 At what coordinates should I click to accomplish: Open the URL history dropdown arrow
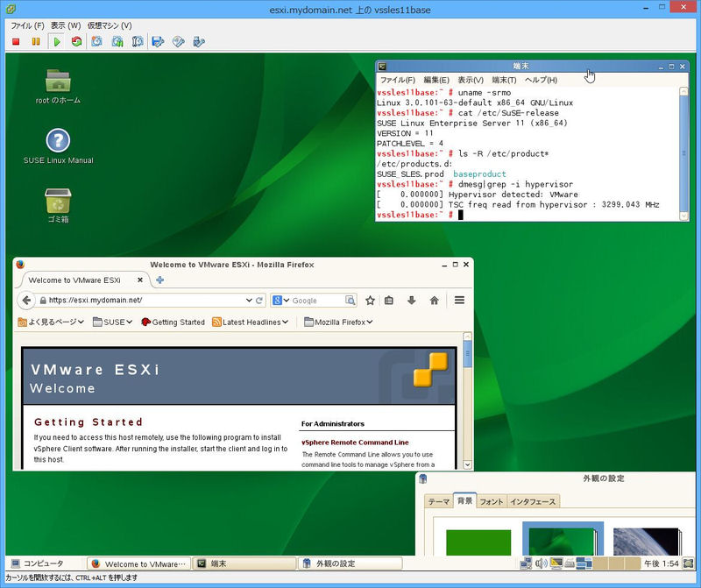tap(249, 301)
